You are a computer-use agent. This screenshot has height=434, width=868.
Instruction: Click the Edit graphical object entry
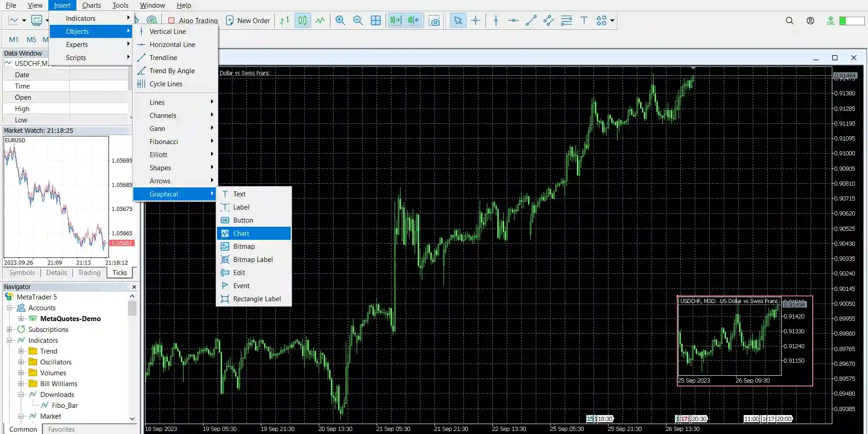[x=254, y=273]
